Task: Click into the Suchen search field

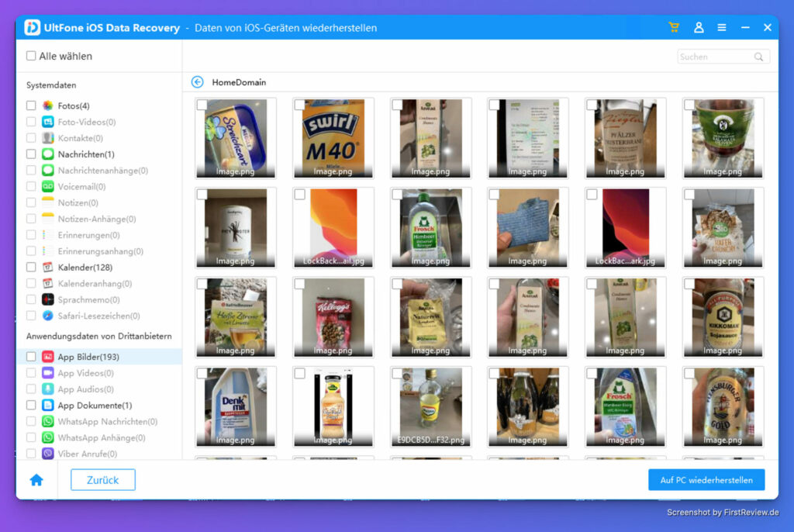Action: coord(723,57)
